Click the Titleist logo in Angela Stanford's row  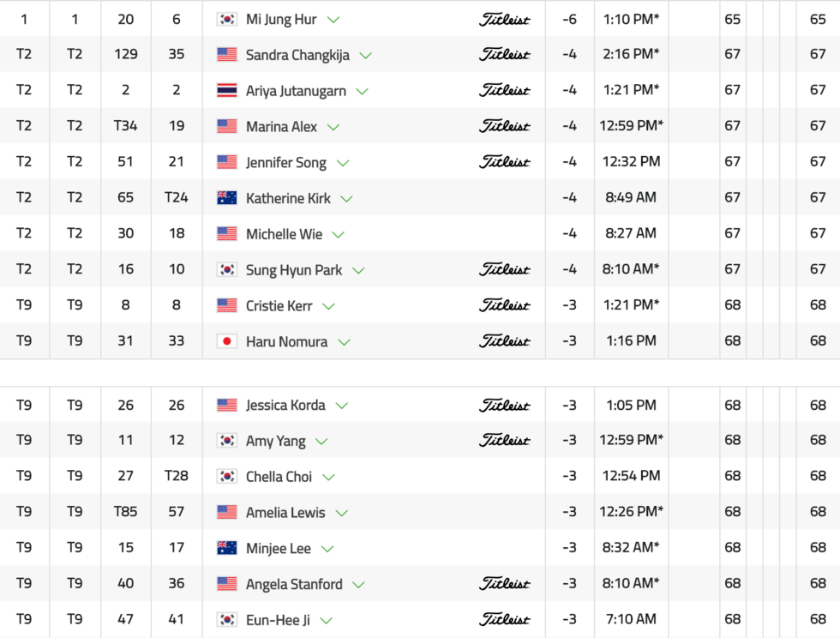tap(504, 584)
